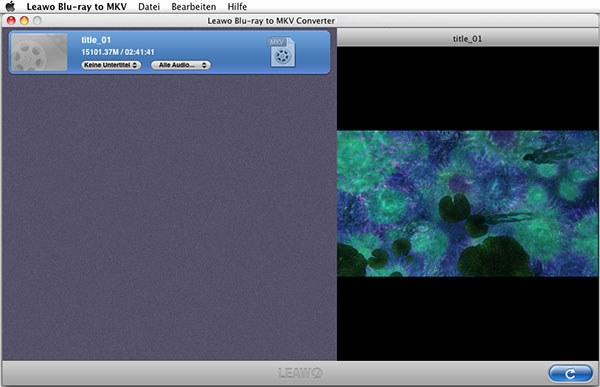Minimize the window with yellow button
Image resolution: width=600 pixels, height=387 pixels.
(x=24, y=20)
